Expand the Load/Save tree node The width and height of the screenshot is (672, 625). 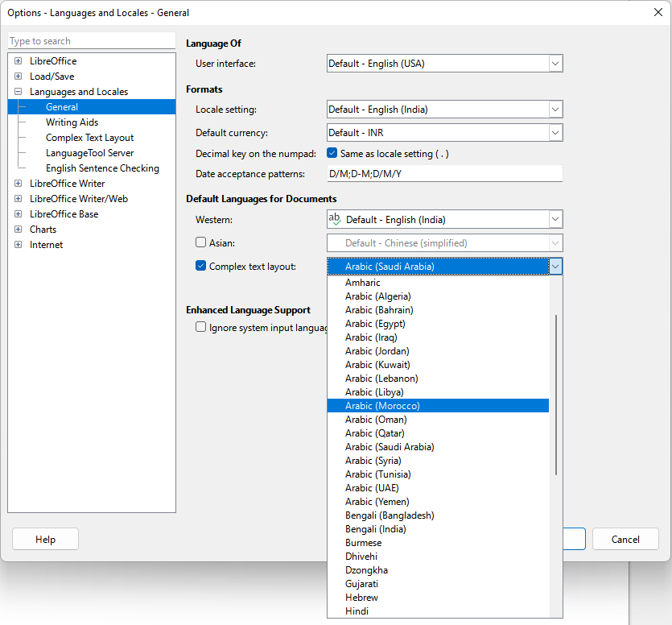pyautogui.click(x=18, y=77)
